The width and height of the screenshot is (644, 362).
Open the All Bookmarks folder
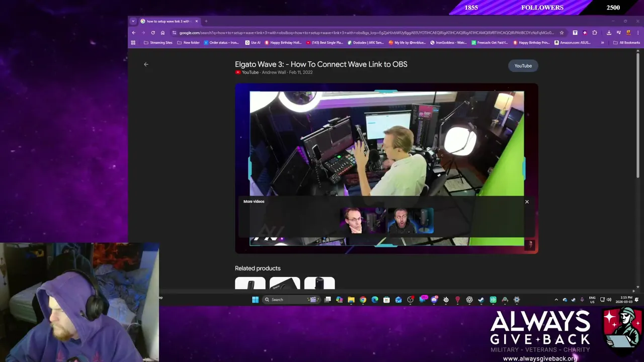click(x=626, y=43)
